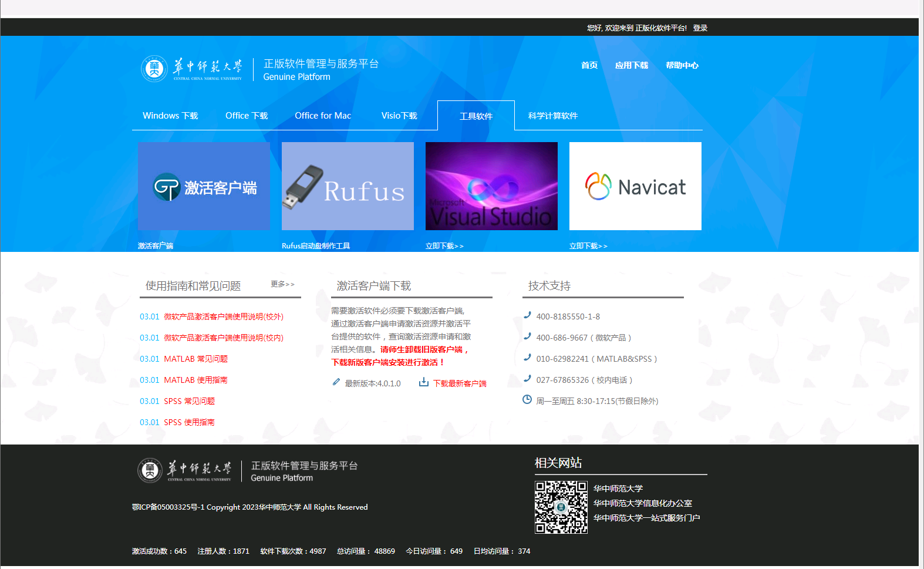Click the QR code in the footer
Screen dimensions: 924x569
(x=561, y=507)
